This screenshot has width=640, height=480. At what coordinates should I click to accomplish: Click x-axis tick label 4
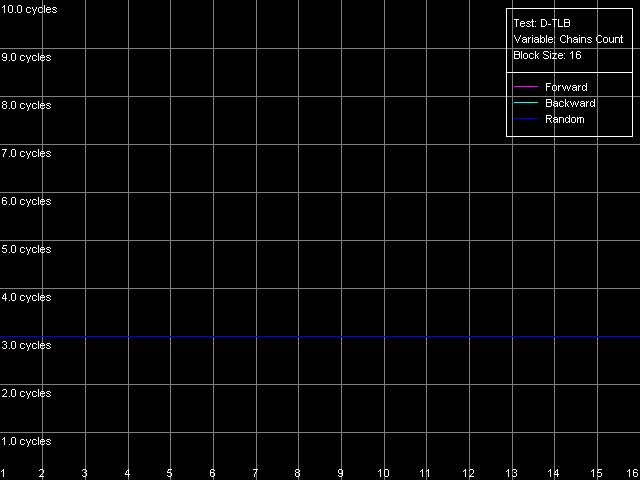(x=127, y=473)
